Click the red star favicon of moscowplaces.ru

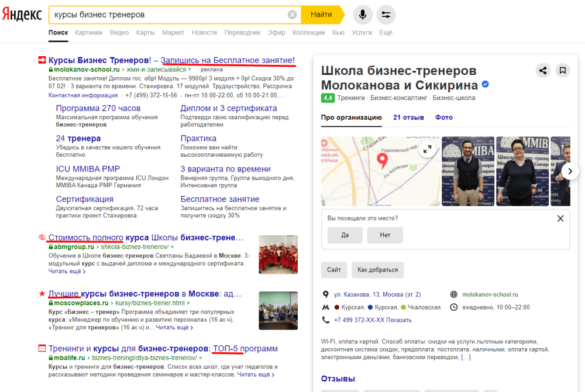(42, 294)
